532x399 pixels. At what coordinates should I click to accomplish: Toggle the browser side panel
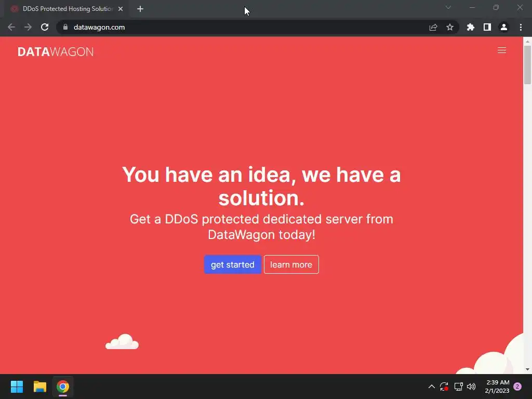click(487, 27)
